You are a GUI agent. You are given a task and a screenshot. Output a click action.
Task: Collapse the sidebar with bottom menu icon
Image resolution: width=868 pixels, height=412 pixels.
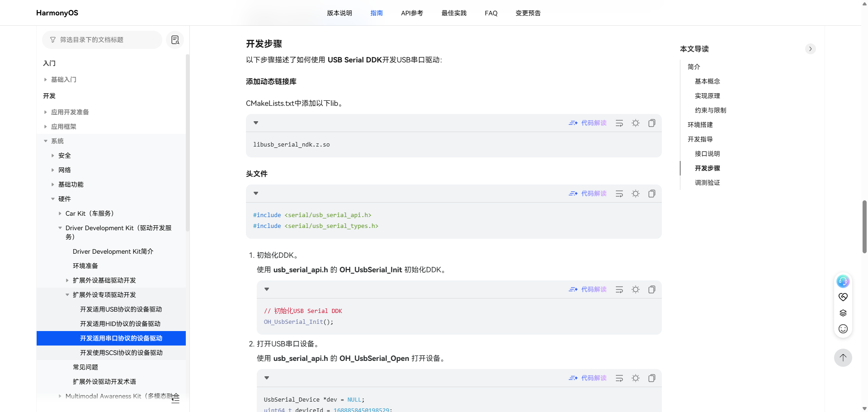(x=175, y=398)
